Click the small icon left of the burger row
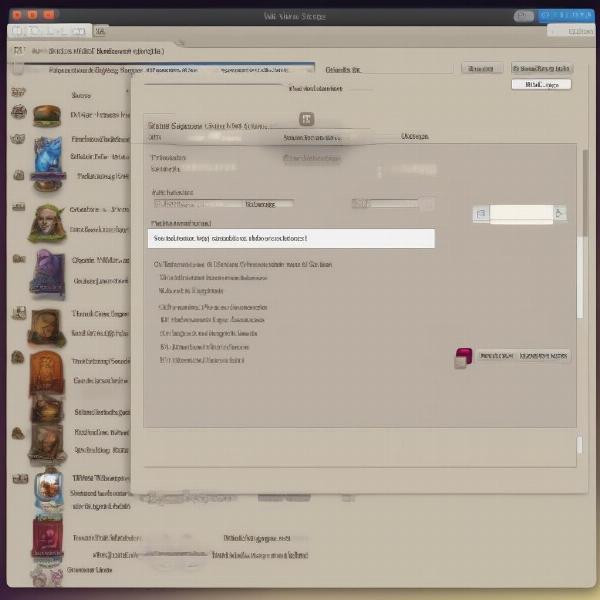600x600 pixels. pyautogui.click(x=18, y=112)
